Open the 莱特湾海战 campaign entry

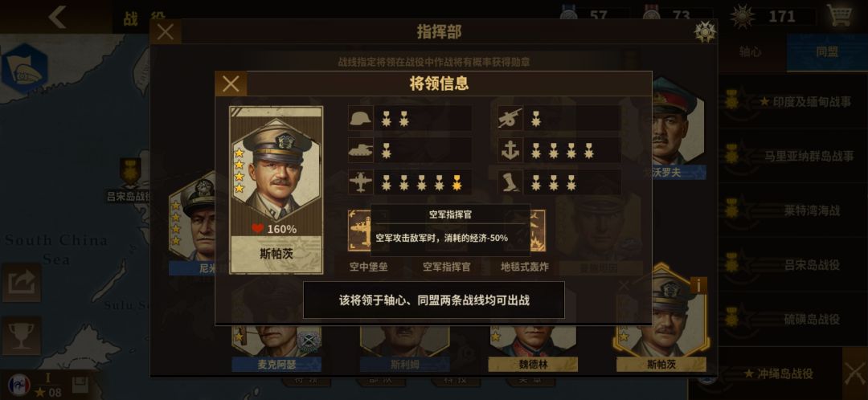pos(793,210)
